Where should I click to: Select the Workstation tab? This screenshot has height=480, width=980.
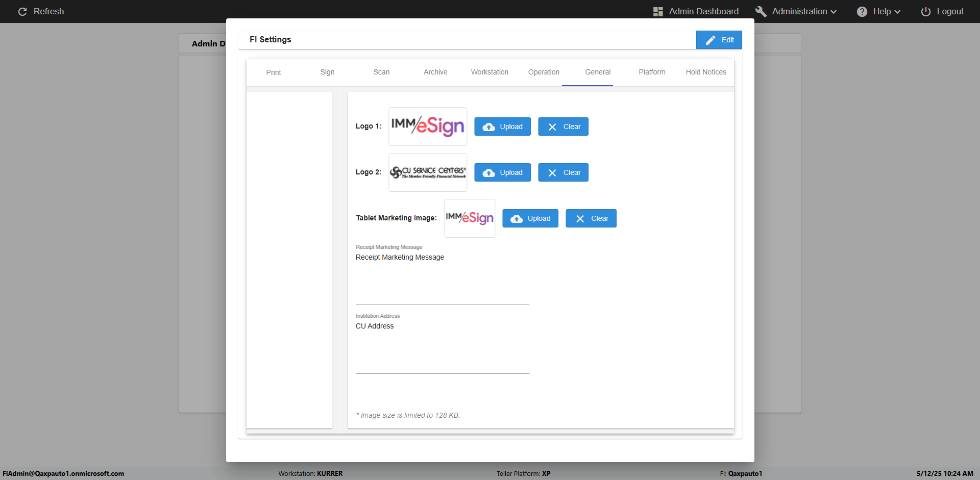pyautogui.click(x=490, y=72)
